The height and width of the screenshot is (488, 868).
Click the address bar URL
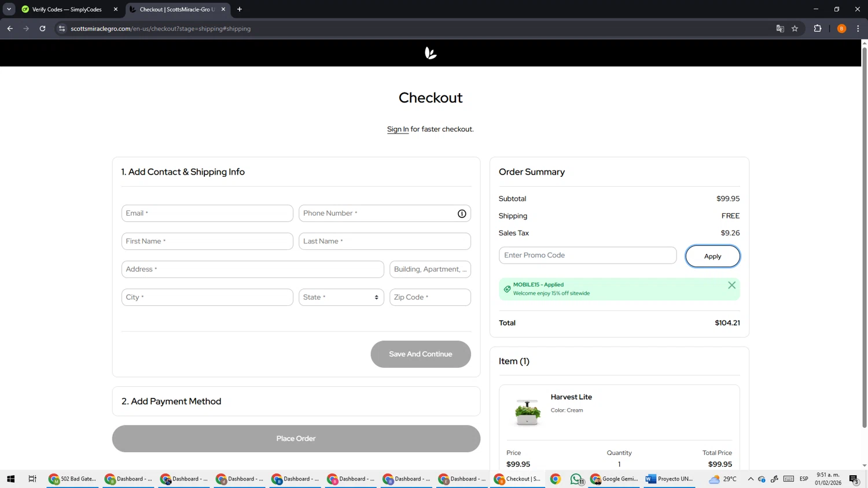click(x=161, y=28)
